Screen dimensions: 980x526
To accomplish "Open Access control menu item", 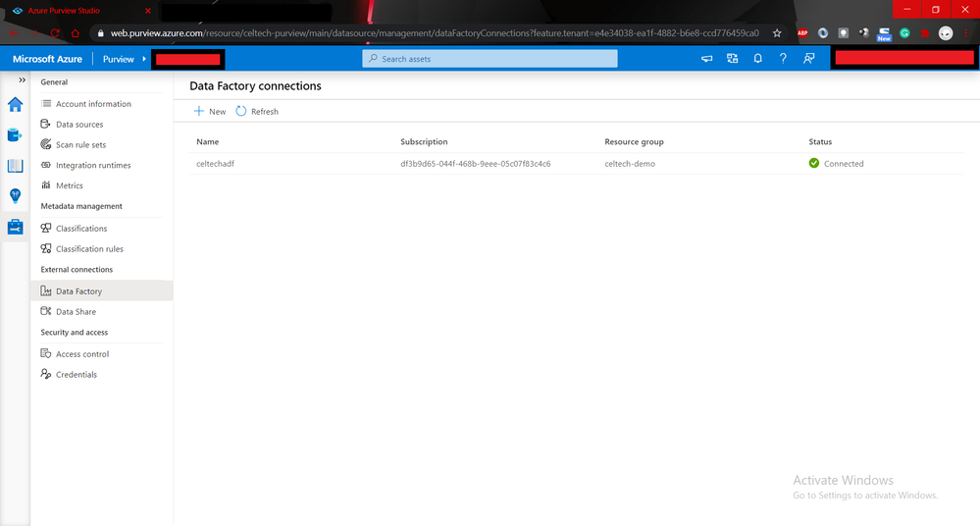I will 82,354.
